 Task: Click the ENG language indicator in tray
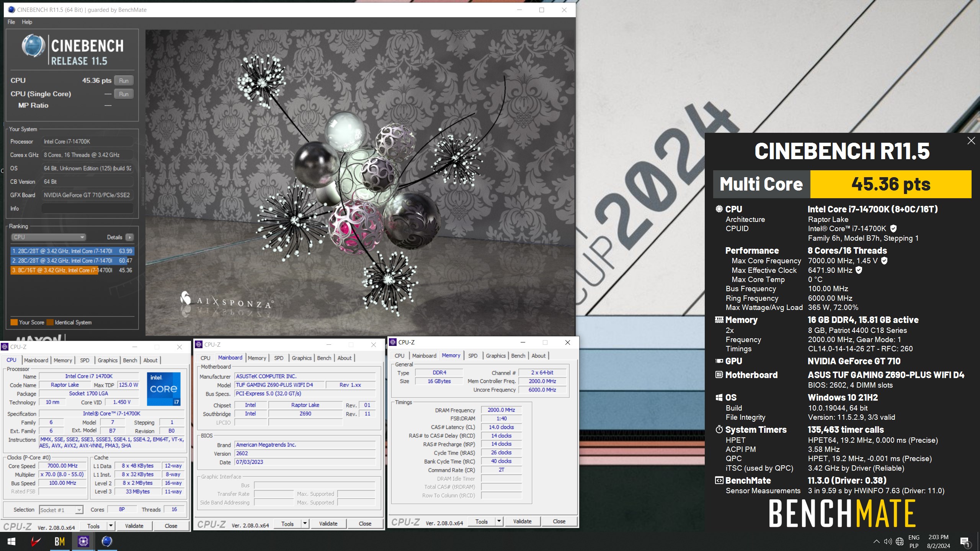(914, 537)
